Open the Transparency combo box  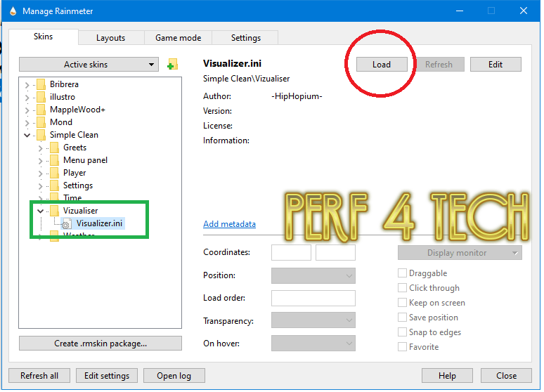coord(313,320)
